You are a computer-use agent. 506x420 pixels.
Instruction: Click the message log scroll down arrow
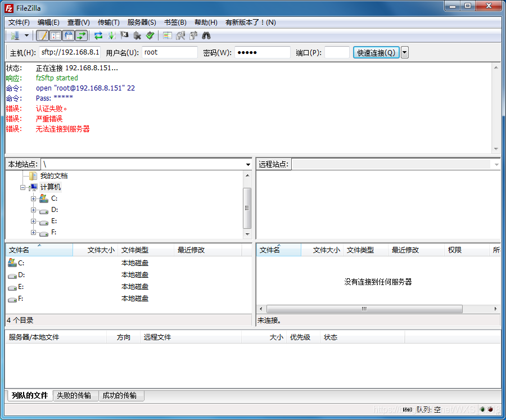496,149
